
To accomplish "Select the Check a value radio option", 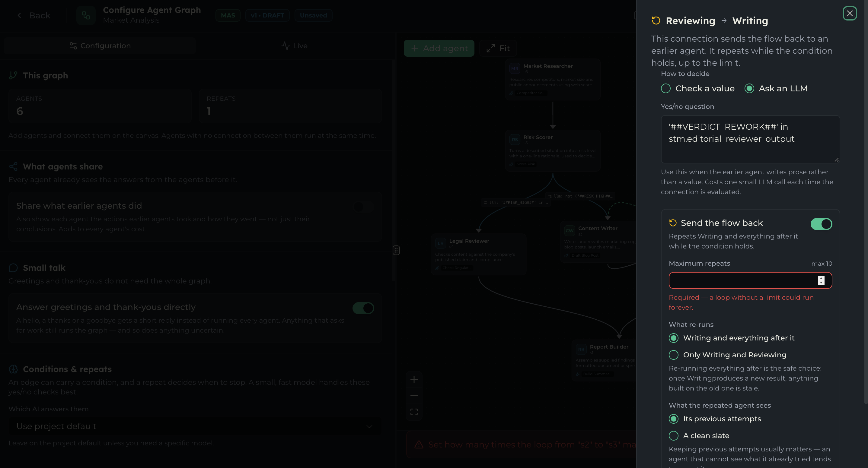I will [665, 89].
